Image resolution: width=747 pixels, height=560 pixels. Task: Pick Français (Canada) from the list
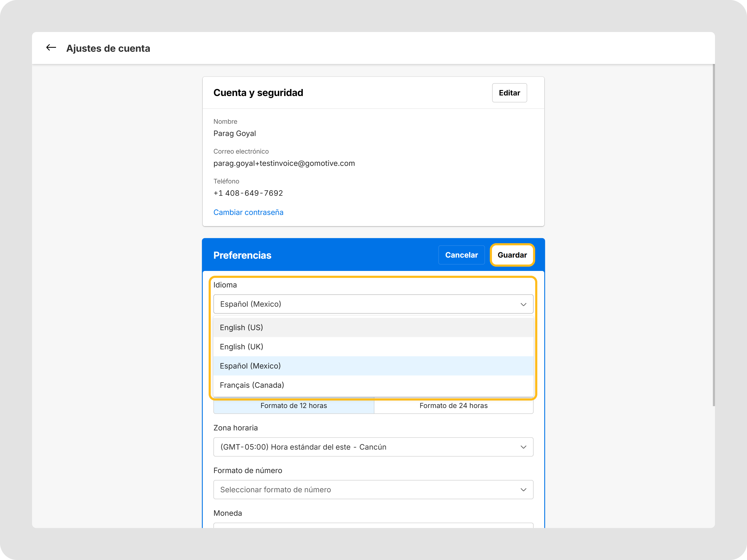373,385
